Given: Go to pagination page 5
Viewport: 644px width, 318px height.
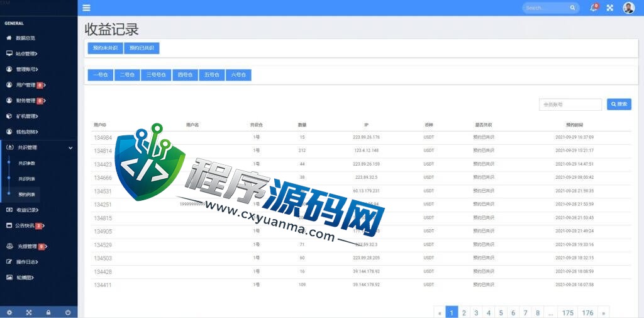Looking at the screenshot, I should pos(501,313).
